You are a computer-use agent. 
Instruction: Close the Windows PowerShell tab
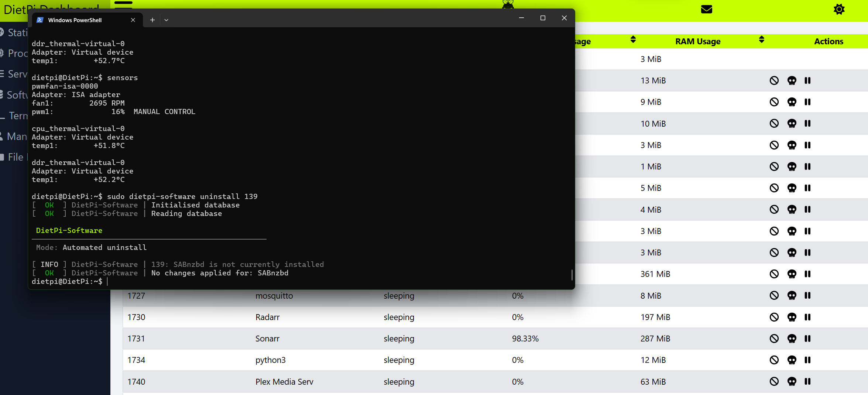[133, 20]
